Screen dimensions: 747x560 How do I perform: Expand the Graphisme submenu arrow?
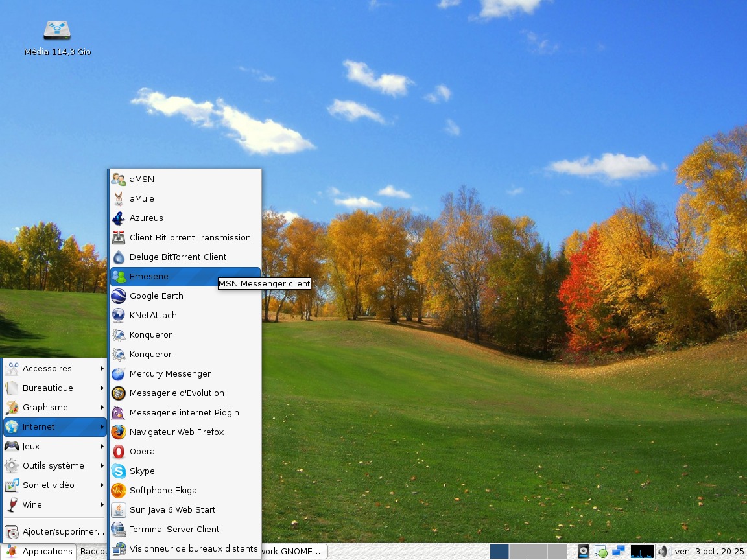pyautogui.click(x=102, y=408)
